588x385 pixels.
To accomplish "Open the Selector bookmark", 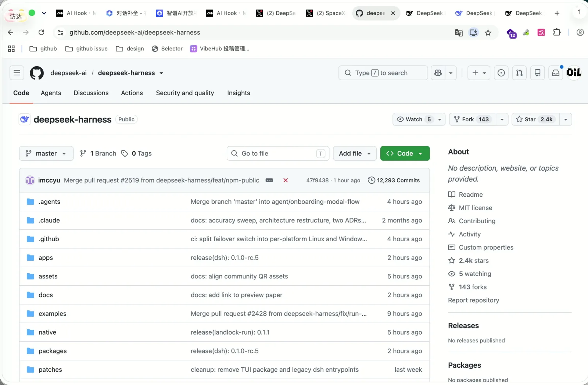I will coord(167,49).
